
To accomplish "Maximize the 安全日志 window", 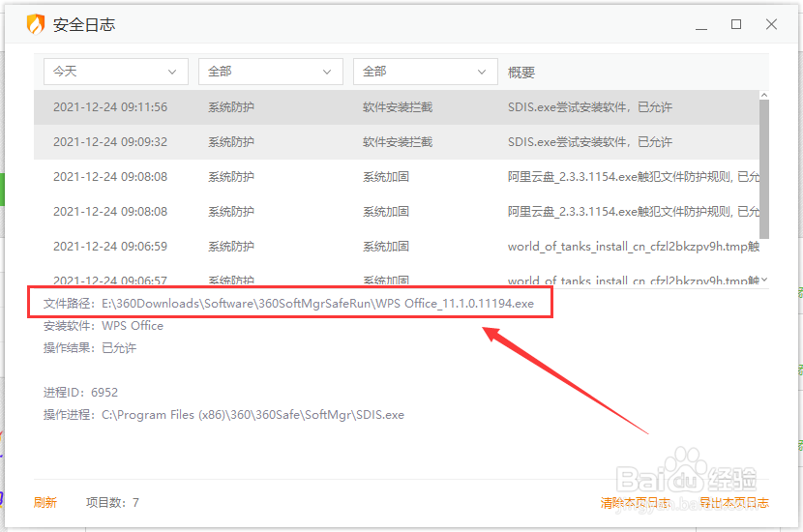I will 736,24.
